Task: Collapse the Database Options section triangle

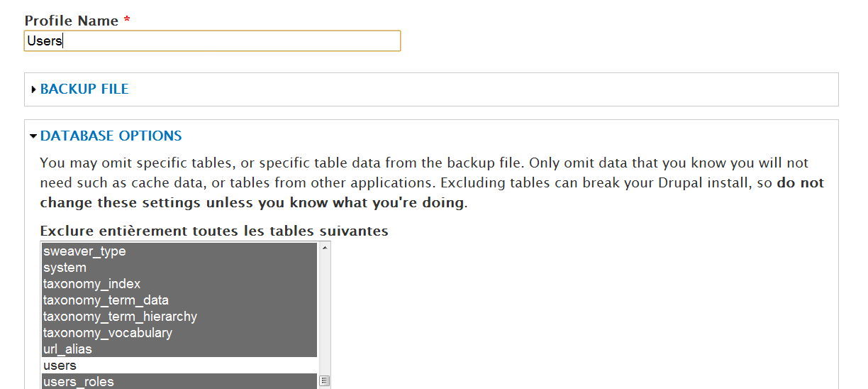Action: [x=33, y=136]
